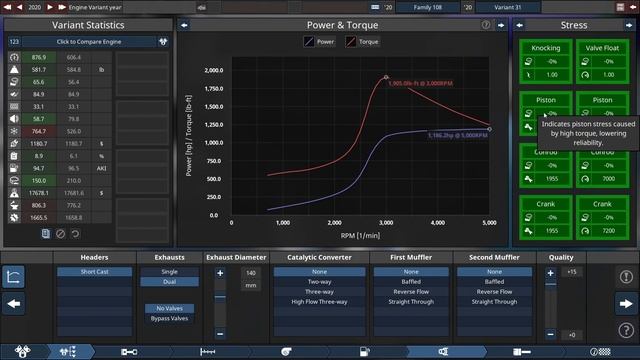Viewport: 640px width, 360px height.
Task: Go to next graph with right arrow
Action: point(501,25)
